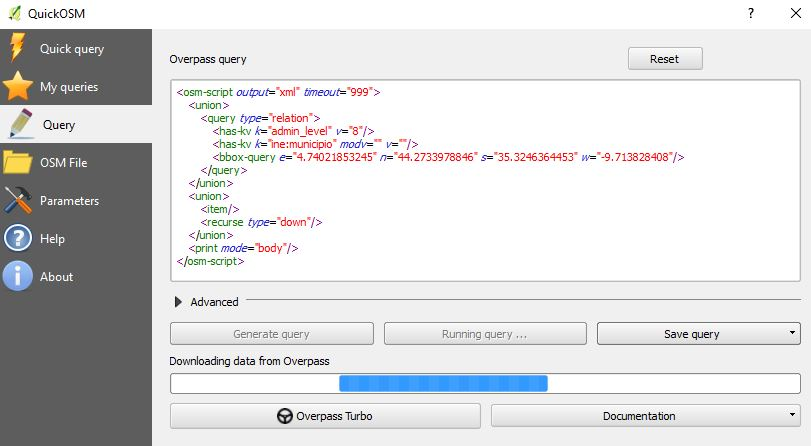Click the Help question mark icon
Screen dimensions: 811x446
pyautogui.click(x=18, y=239)
